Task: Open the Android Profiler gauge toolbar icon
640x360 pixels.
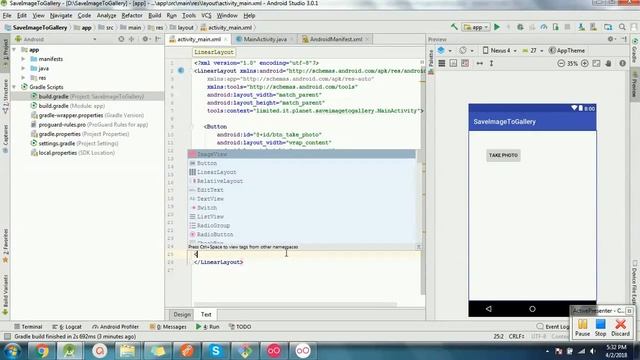Action: point(544,27)
